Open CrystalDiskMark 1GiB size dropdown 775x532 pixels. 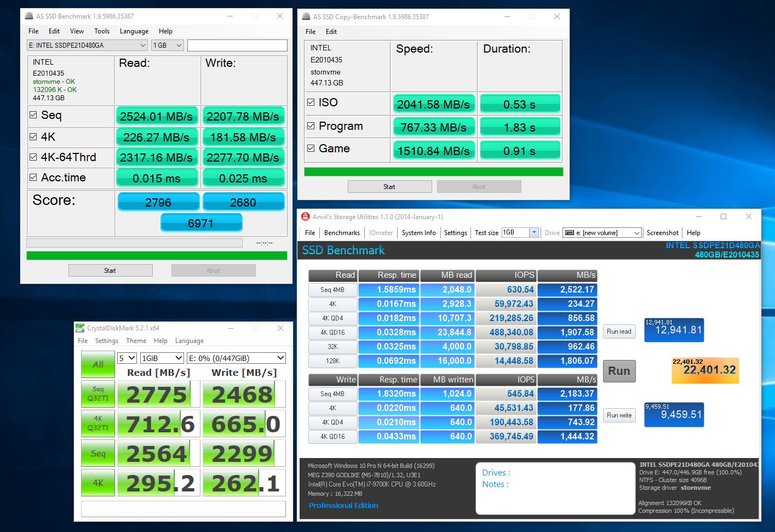point(162,358)
